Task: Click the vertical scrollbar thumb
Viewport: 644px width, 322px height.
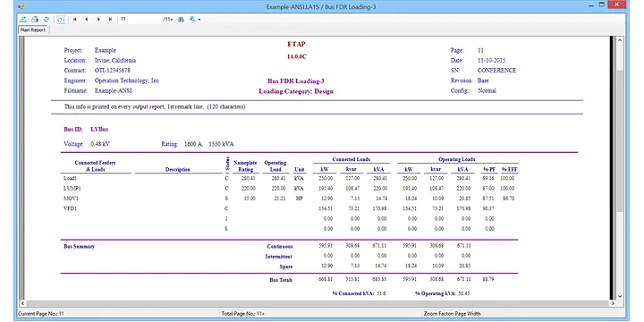Action: [x=620, y=140]
